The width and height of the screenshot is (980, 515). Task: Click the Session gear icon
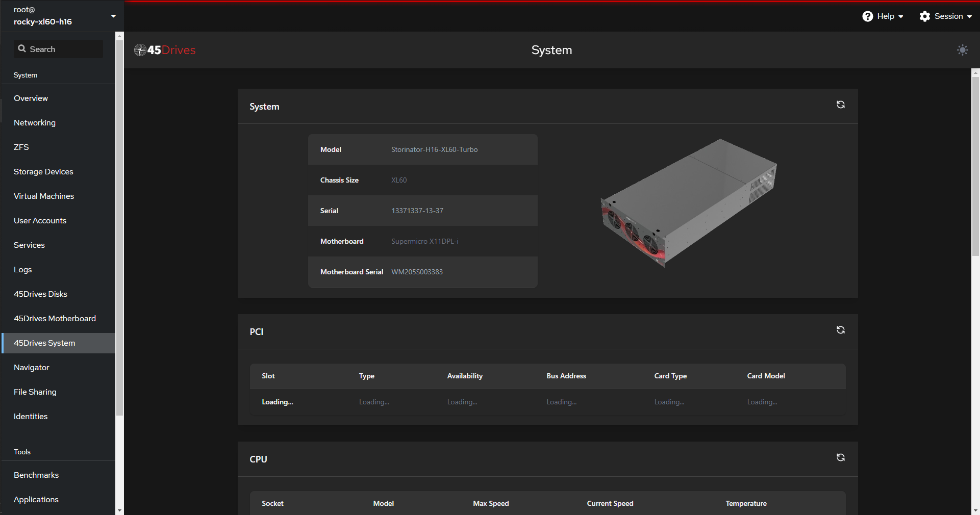pos(924,16)
